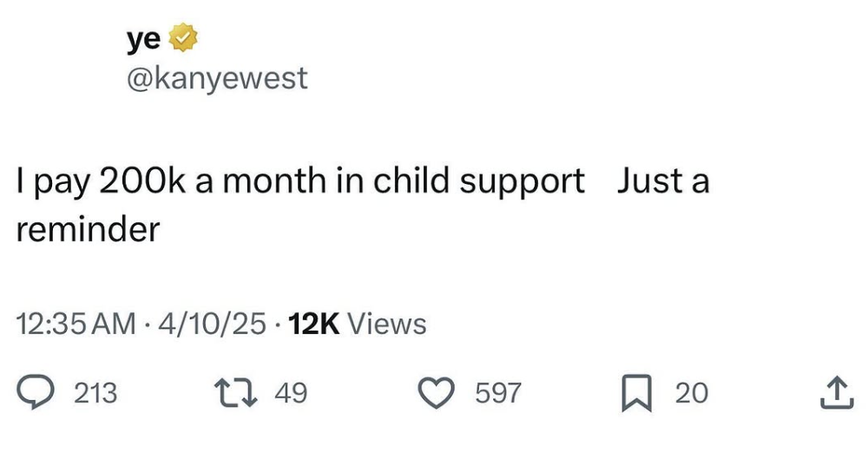Open the ye display name profile
868x453 pixels.
click(143, 40)
